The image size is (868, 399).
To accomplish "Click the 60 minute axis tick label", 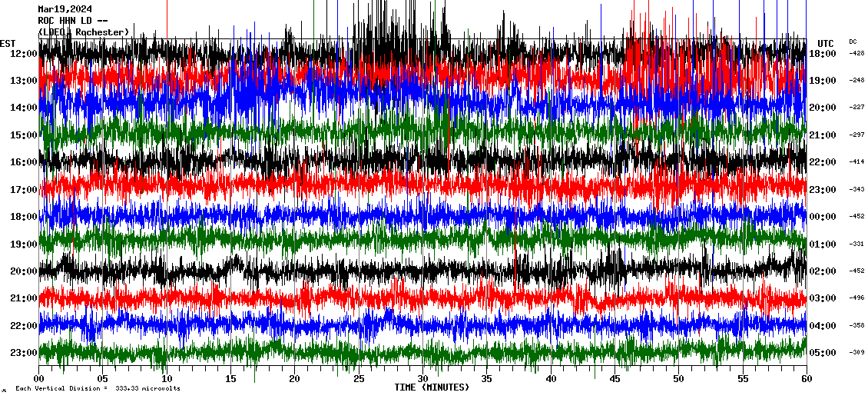I will (806, 379).
